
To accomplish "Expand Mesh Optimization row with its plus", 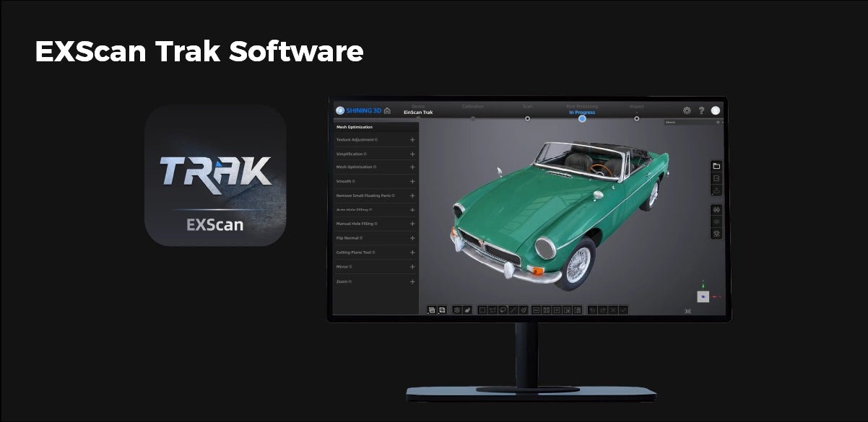I will pyautogui.click(x=412, y=167).
